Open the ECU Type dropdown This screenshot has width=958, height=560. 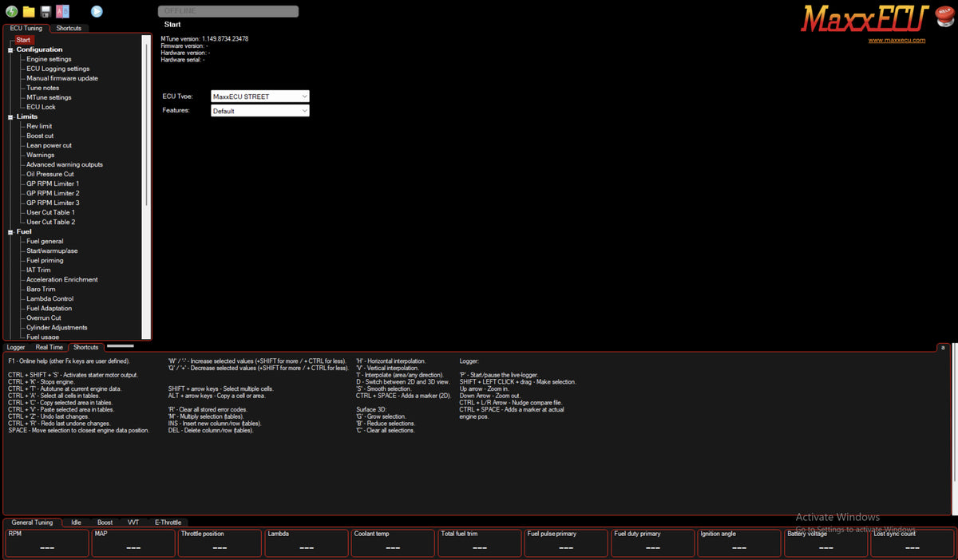tap(260, 97)
